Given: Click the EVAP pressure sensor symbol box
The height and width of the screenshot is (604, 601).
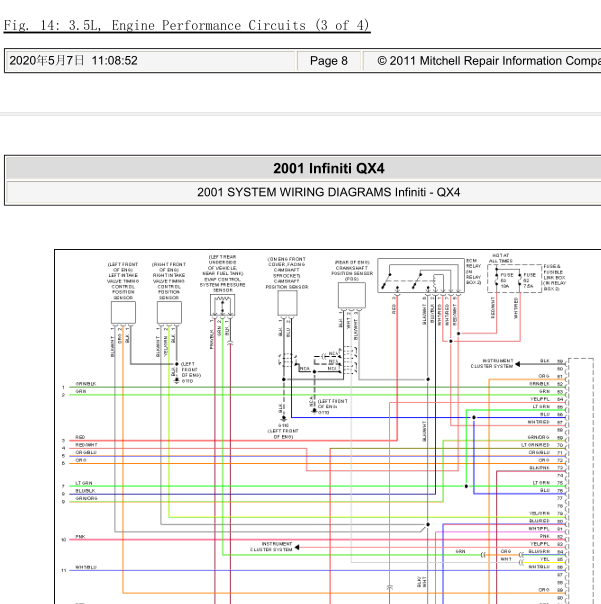Looking at the screenshot, I should [223, 305].
